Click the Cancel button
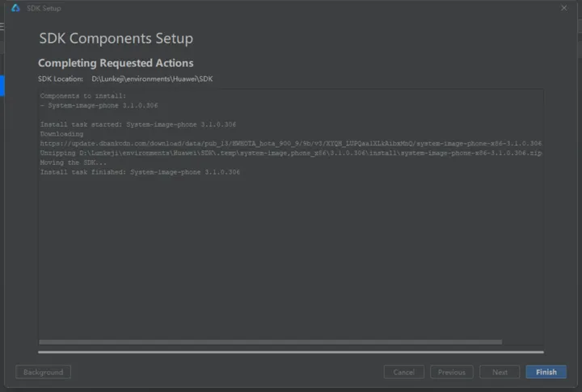The image size is (582, 392). (x=404, y=372)
